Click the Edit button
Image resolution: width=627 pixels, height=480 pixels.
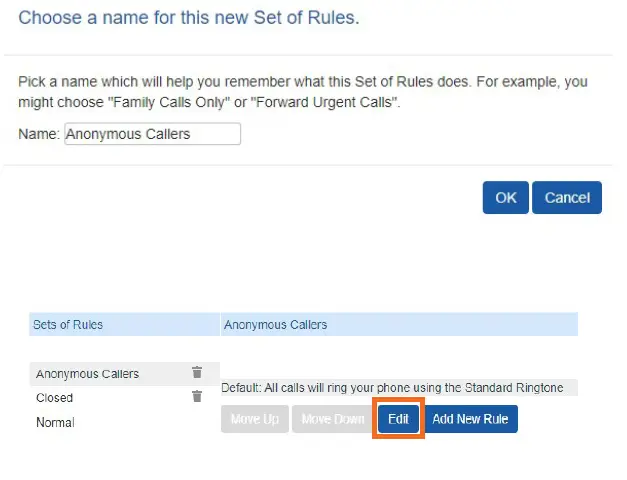pos(398,419)
